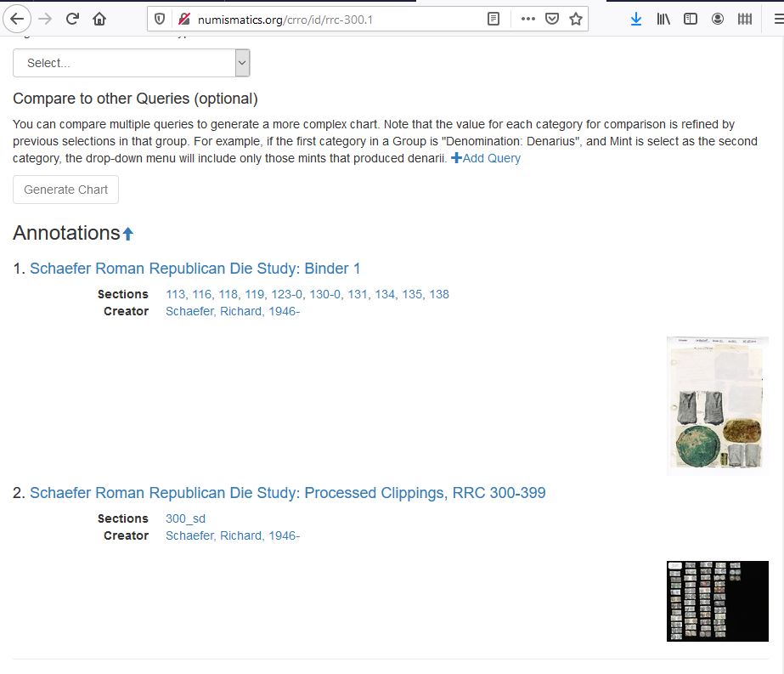
Task: Open the downloads panel
Action: tap(636, 19)
